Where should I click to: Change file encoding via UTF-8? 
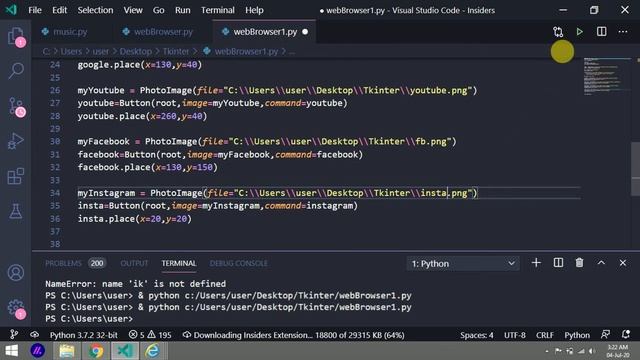(x=515, y=335)
